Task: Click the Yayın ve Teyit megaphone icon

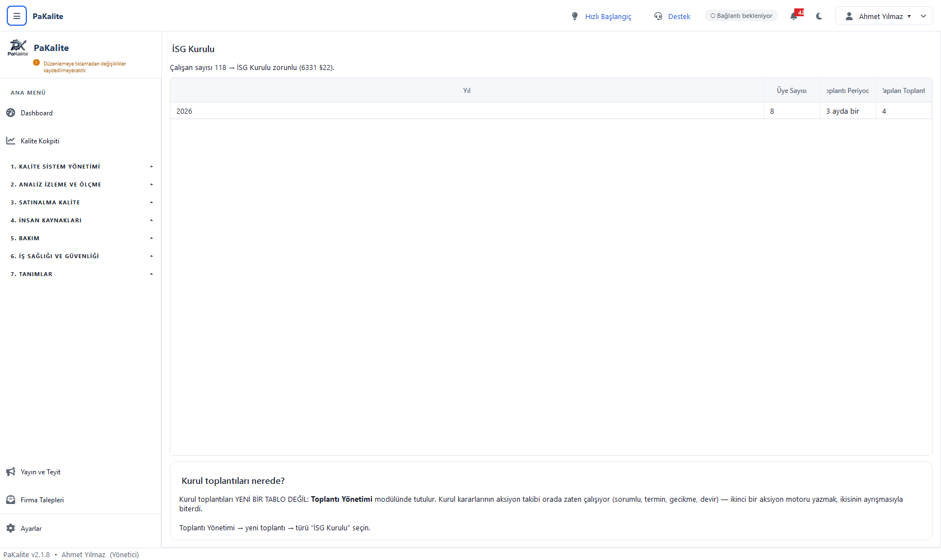Action: pyautogui.click(x=11, y=472)
